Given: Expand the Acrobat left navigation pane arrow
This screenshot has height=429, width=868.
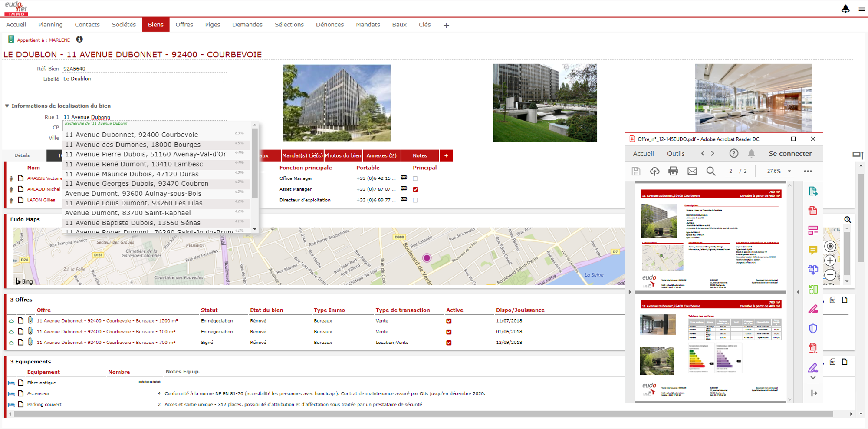Looking at the screenshot, I should 630,292.
